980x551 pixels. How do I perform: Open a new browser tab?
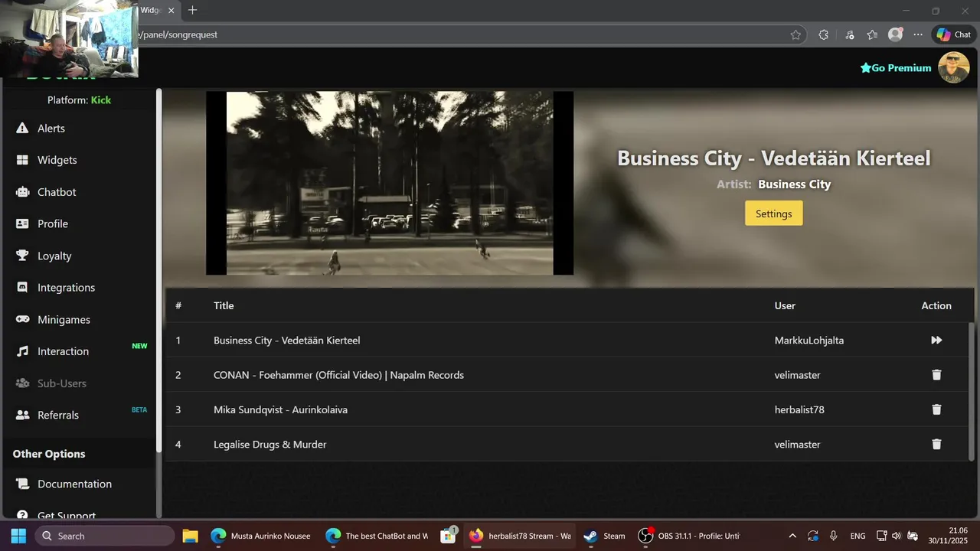click(x=192, y=11)
